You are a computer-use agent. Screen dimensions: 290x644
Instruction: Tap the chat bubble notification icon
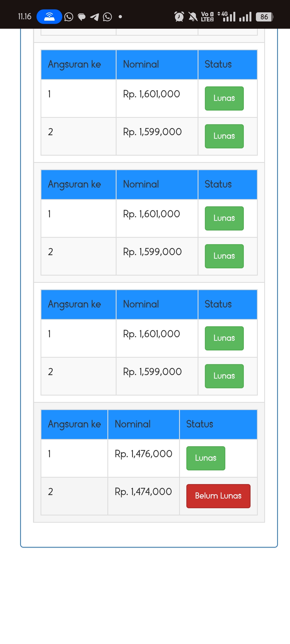coord(82,17)
